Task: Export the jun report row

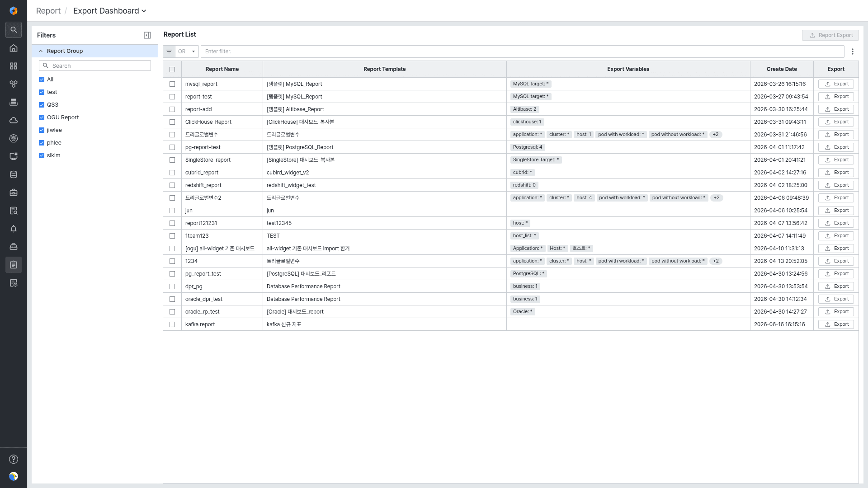Action: [836, 211]
